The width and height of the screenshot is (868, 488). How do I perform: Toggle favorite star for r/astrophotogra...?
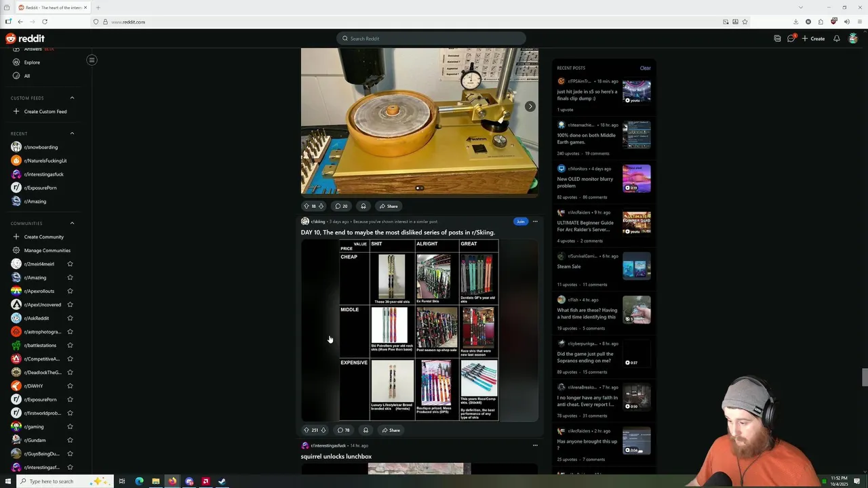(70, 331)
